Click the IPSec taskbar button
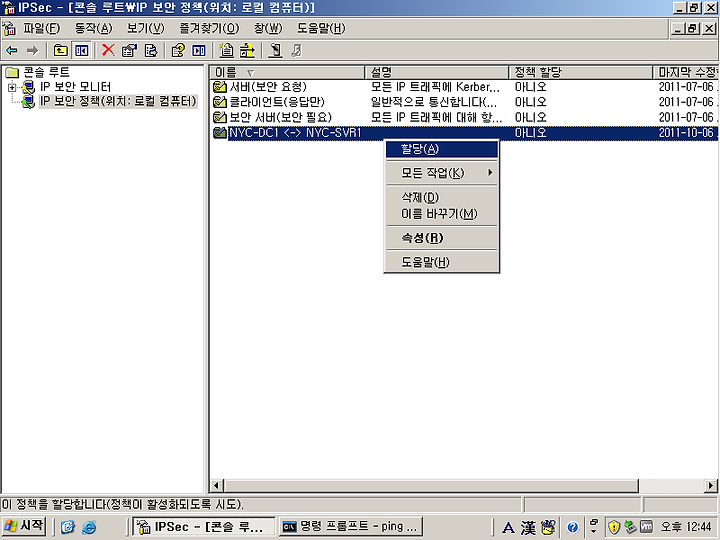720x540 pixels. [204, 527]
